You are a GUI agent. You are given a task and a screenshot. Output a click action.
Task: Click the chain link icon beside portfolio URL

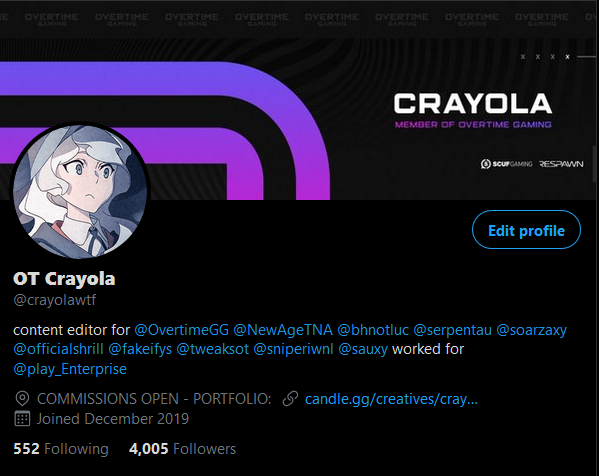pyautogui.click(x=290, y=398)
